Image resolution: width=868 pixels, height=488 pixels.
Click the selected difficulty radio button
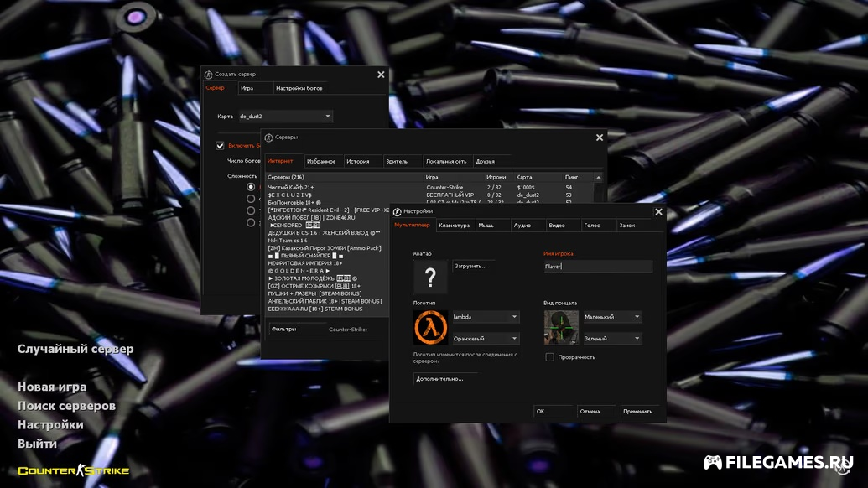pos(251,187)
